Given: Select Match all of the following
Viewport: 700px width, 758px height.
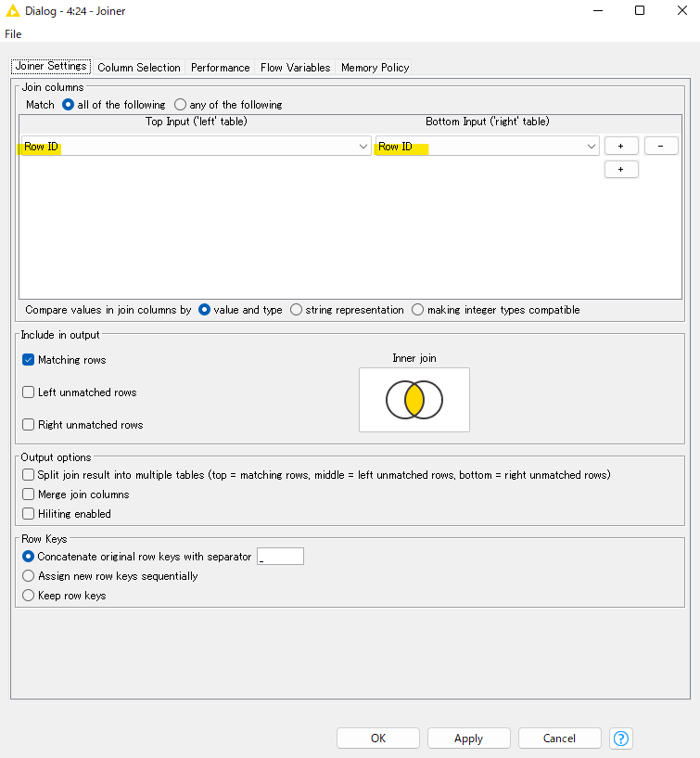Looking at the screenshot, I should pyautogui.click(x=68, y=105).
